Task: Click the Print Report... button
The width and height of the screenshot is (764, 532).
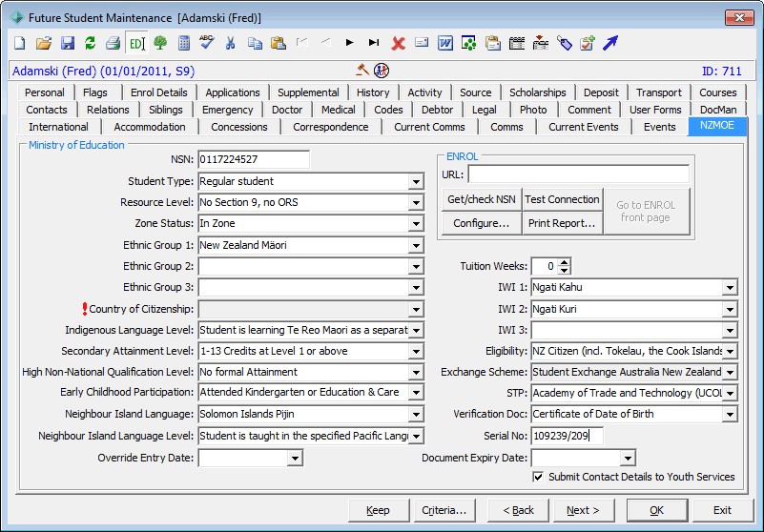Action: point(562,224)
